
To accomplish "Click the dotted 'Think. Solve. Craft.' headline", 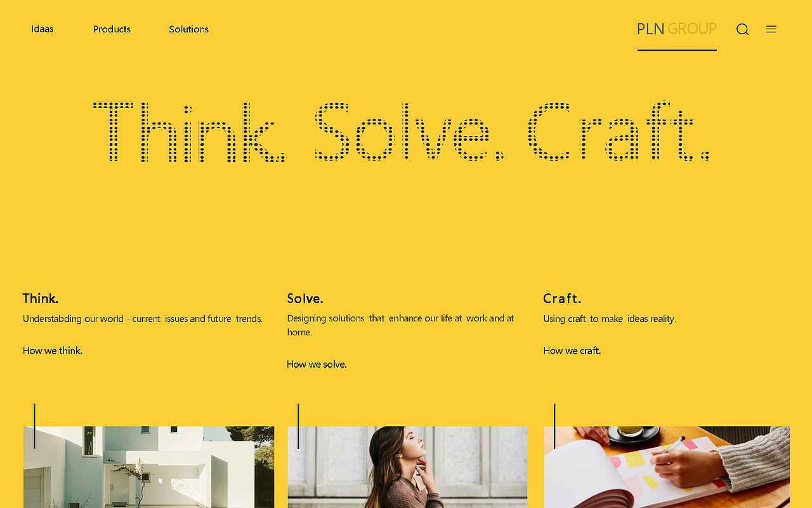I will pos(401,131).
